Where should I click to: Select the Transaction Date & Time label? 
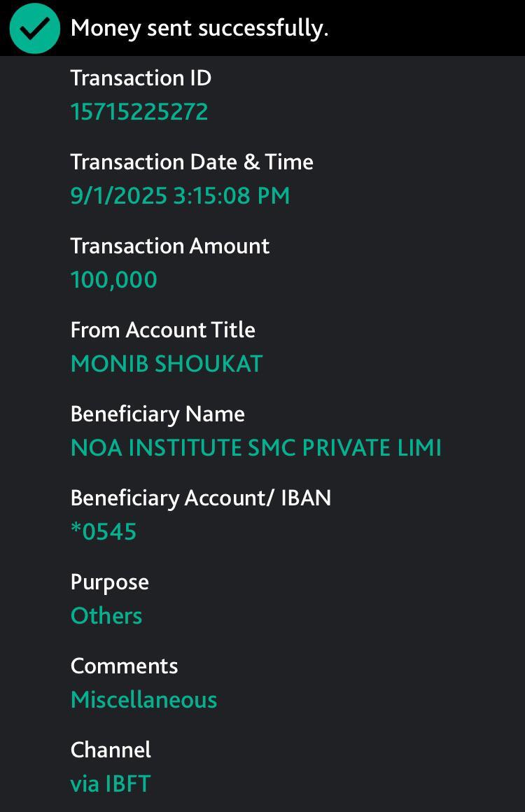click(x=192, y=162)
